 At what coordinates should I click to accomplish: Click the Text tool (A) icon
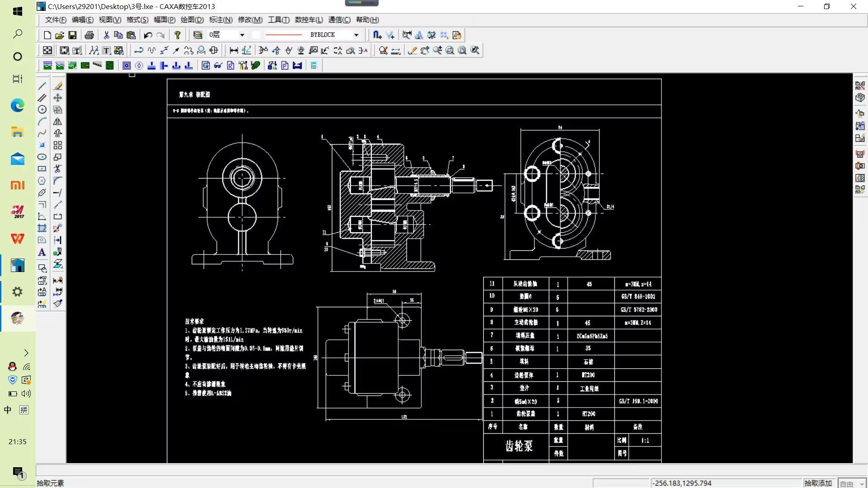pyautogui.click(x=42, y=252)
